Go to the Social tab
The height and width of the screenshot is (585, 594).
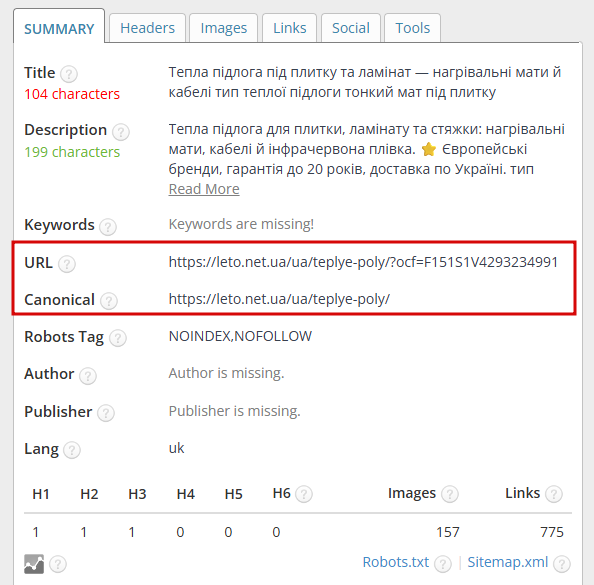(x=351, y=28)
